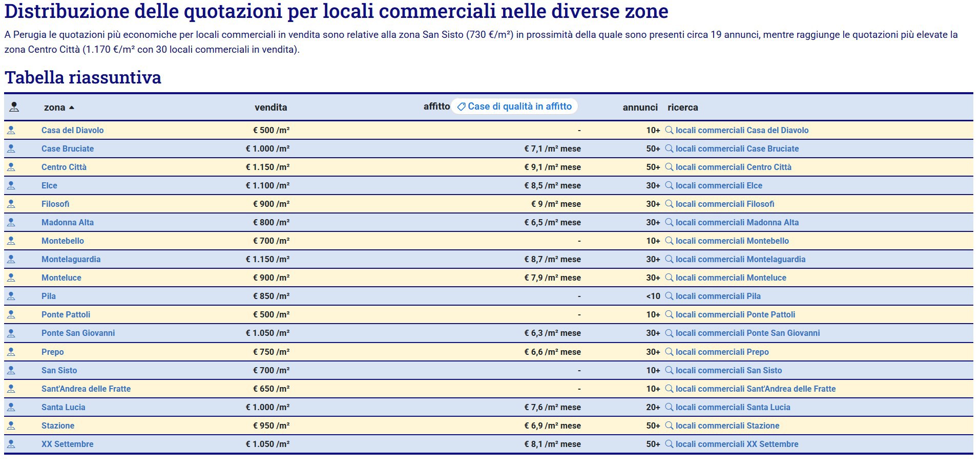This screenshot has width=980, height=469.
Task: Click the map pin icon next to Montebello
Action: pos(11,241)
